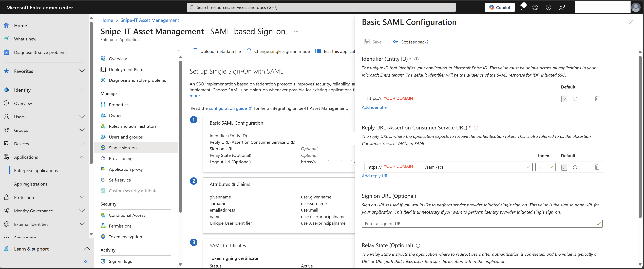This screenshot has height=269, width=644.
Task: Open the Single sign-on menu item
Action: pyautogui.click(x=136, y=148)
